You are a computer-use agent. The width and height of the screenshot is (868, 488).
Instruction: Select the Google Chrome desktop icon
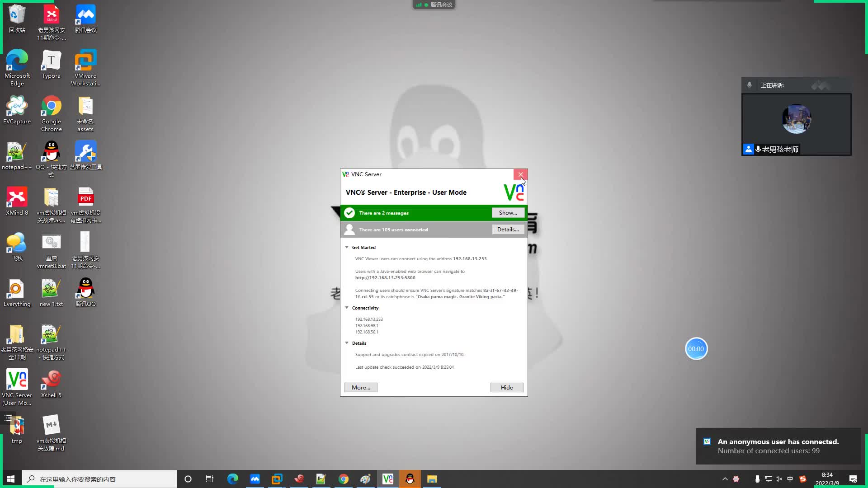click(x=51, y=113)
